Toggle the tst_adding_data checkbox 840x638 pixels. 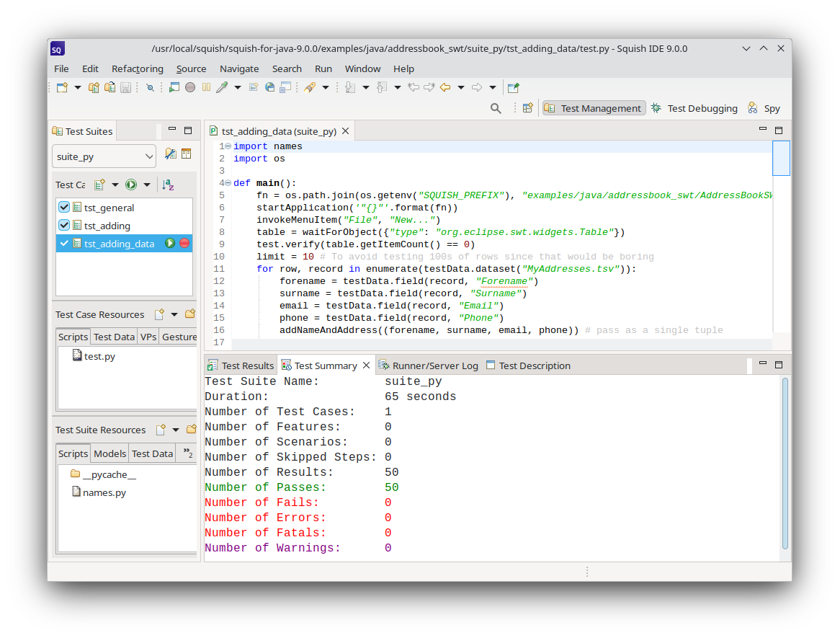pyautogui.click(x=64, y=244)
